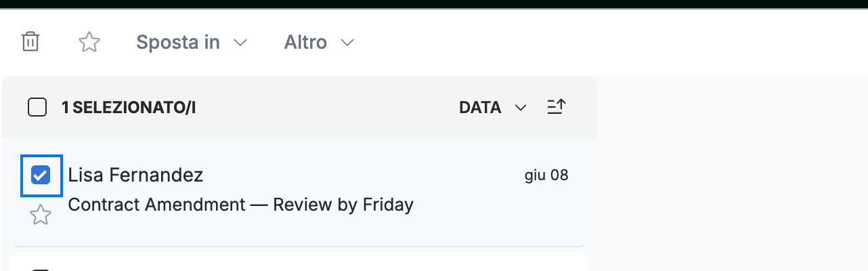Click the second email card below

tap(299, 262)
